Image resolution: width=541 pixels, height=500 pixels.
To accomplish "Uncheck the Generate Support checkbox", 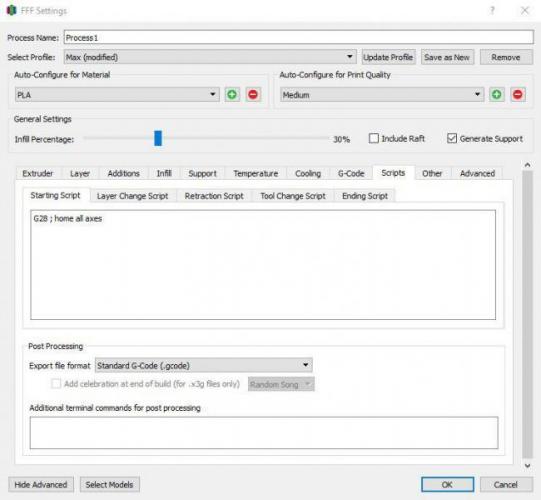I will coord(452,138).
